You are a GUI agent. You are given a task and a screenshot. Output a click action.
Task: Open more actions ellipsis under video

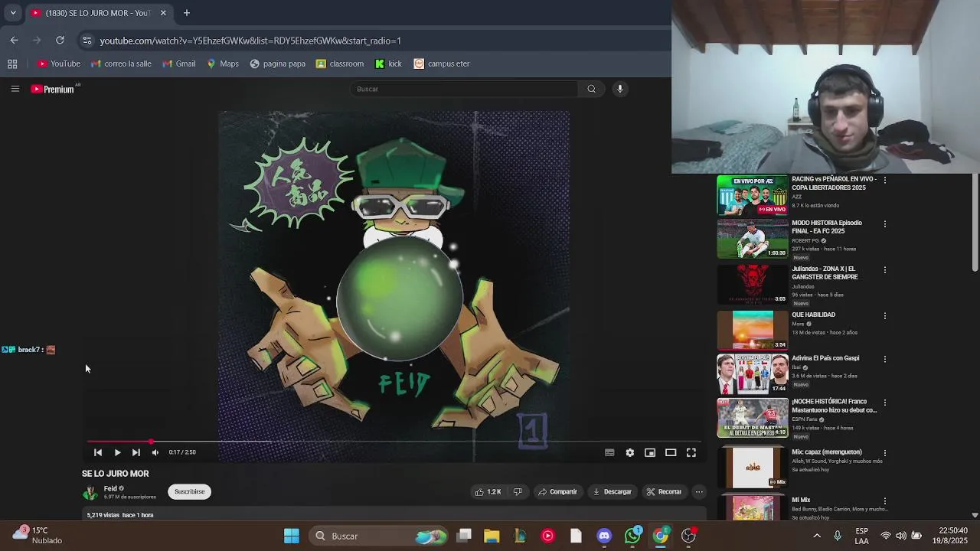pos(699,492)
